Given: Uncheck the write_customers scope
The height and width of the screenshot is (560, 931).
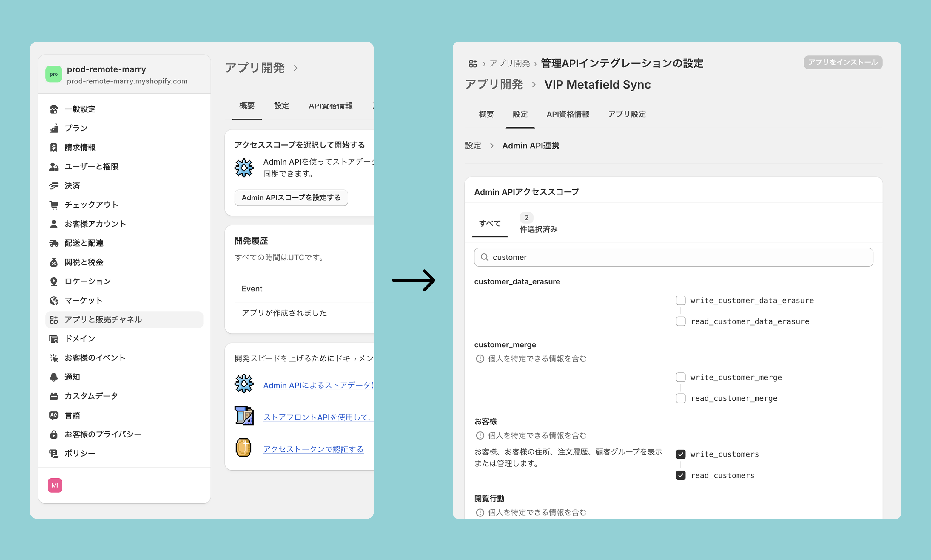Looking at the screenshot, I should 680,454.
